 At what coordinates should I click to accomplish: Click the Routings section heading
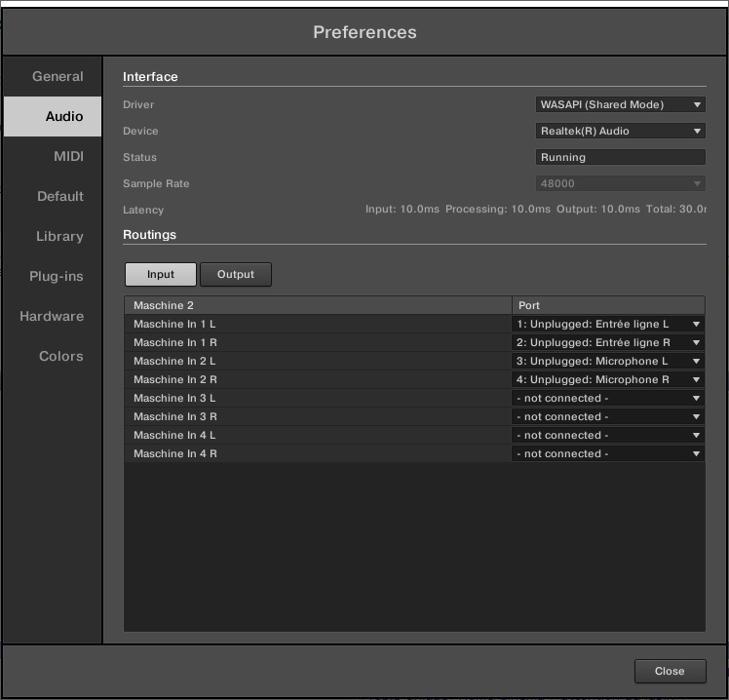click(150, 235)
